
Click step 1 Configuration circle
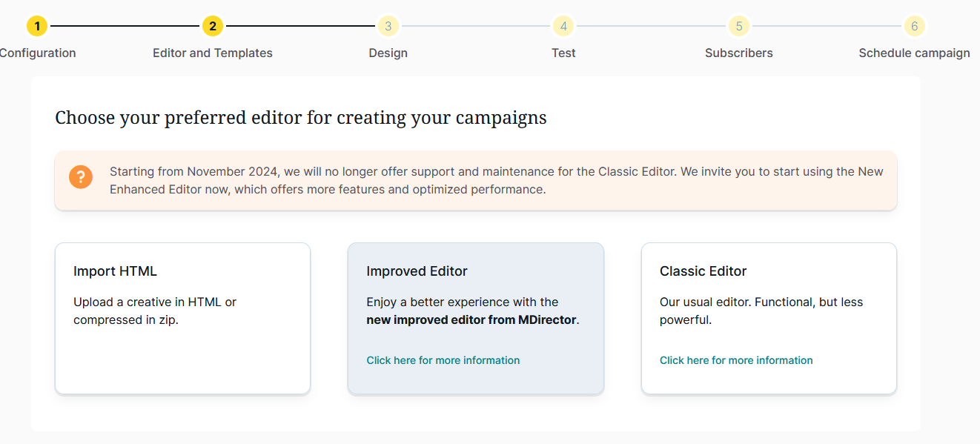[37, 27]
